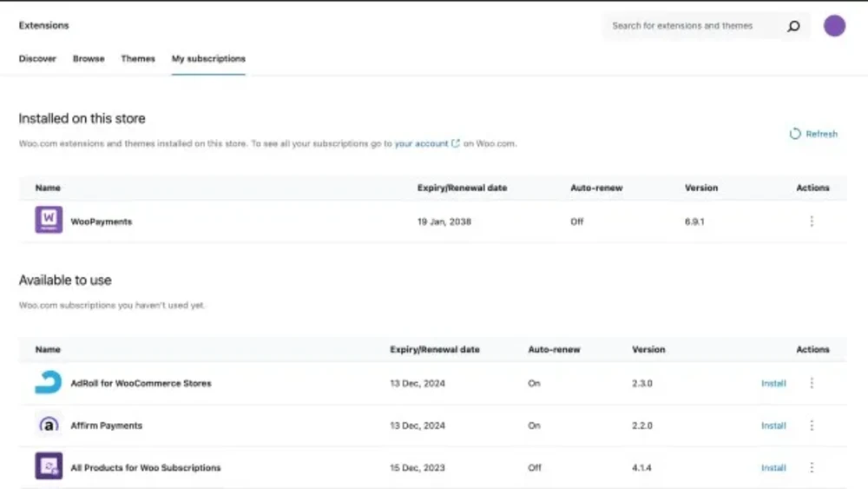Viewport: 868px width, 489px height.
Task: Click the 15 Dec, 2023 date
Action: point(417,467)
